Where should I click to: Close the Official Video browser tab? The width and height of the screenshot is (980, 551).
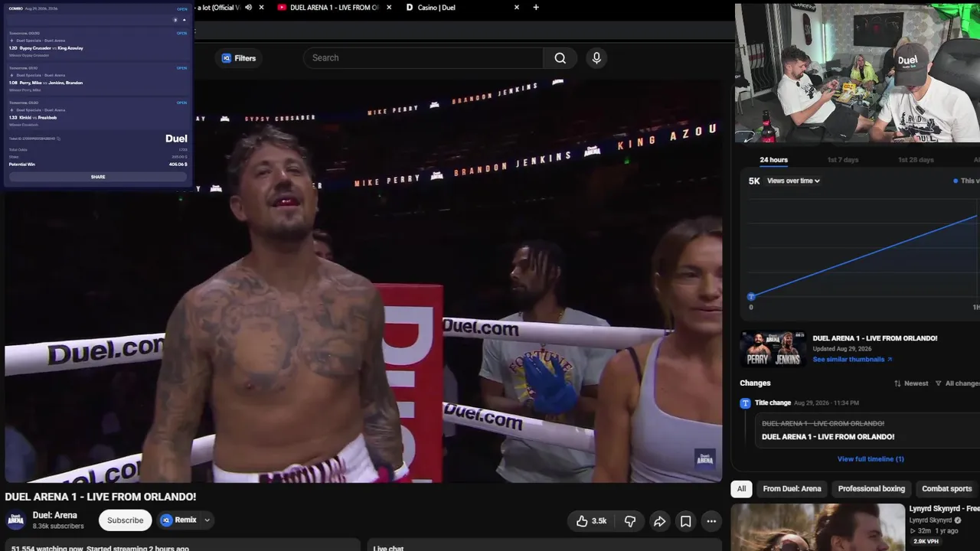pos(261,8)
